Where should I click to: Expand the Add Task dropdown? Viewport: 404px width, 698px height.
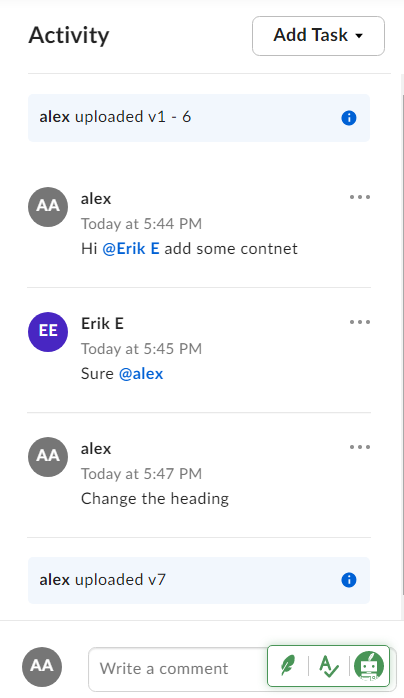(x=318, y=36)
